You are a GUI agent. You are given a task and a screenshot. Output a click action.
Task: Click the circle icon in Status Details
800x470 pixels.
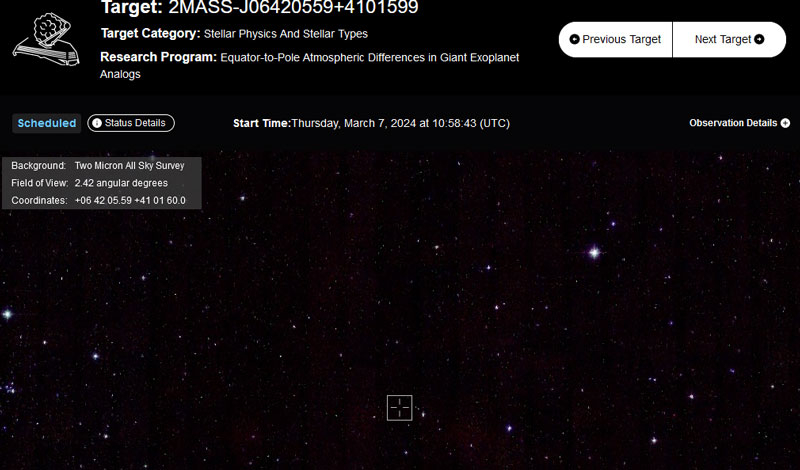(x=97, y=123)
